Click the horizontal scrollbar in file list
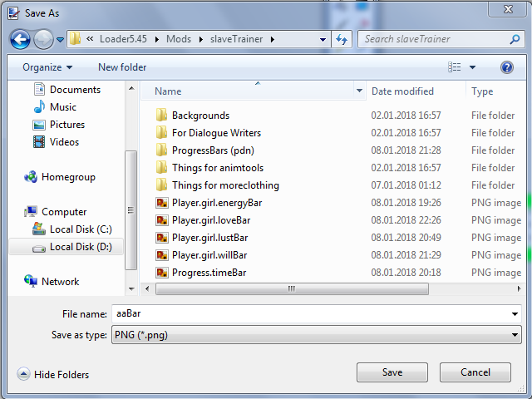The height and width of the screenshot is (399, 532). pyautogui.click(x=291, y=288)
